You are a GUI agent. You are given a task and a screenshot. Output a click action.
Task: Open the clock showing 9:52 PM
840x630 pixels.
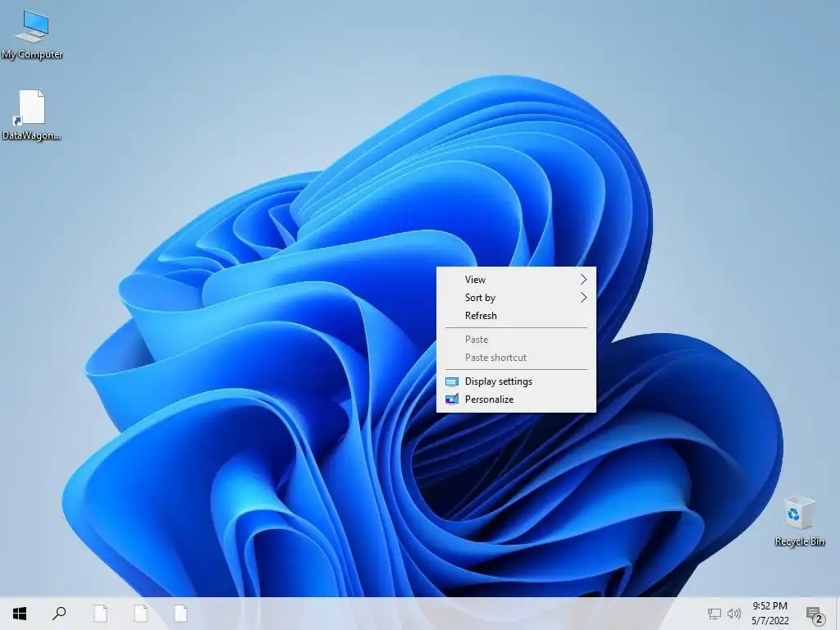click(769, 606)
